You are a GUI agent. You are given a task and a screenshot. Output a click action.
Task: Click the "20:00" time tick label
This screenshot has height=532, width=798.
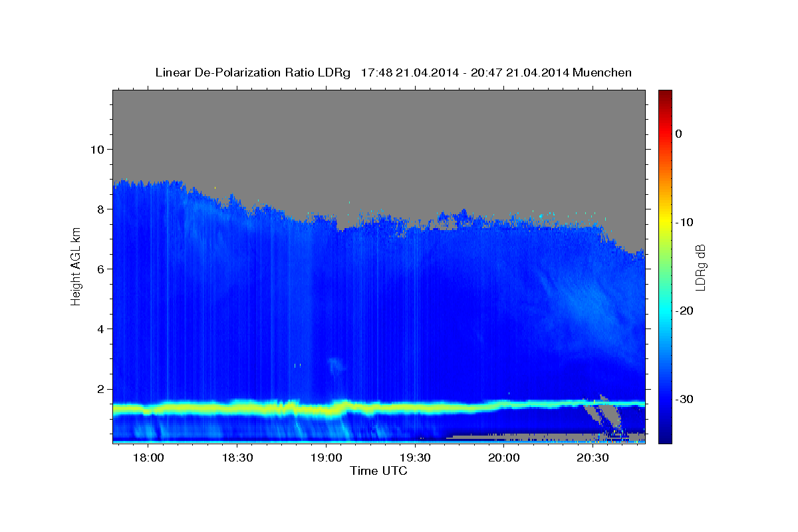[504, 458]
